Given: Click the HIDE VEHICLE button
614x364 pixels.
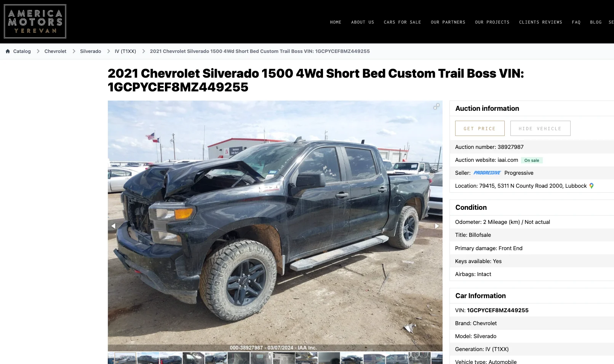Looking at the screenshot, I should [x=540, y=128].
